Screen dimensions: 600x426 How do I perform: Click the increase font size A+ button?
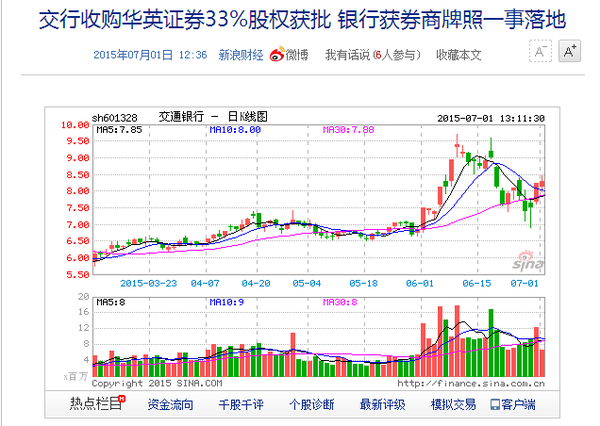click(x=569, y=51)
